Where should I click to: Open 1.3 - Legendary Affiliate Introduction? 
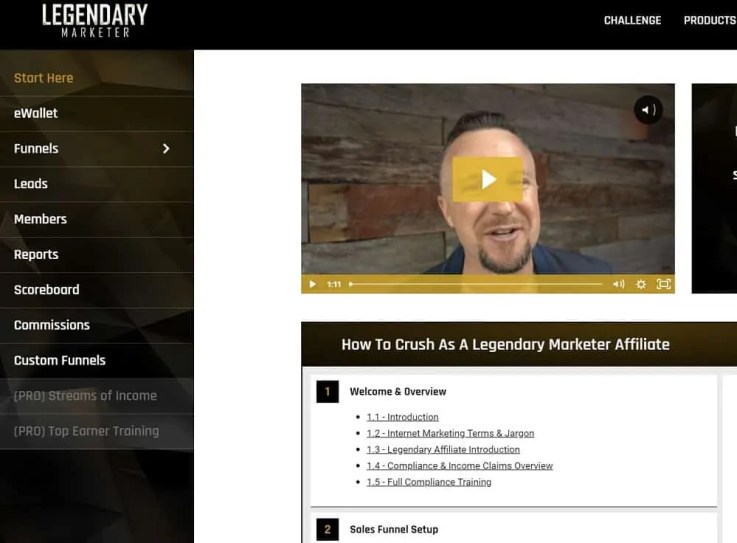(x=443, y=449)
